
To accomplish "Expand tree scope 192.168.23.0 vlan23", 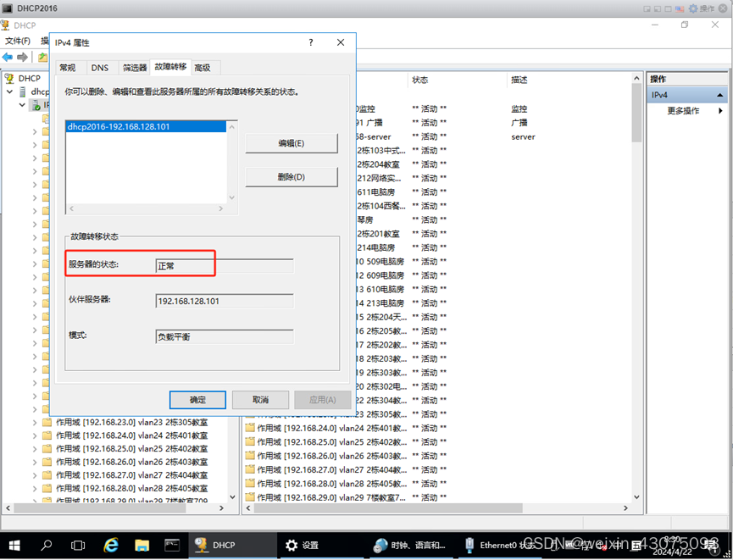I will [x=35, y=422].
